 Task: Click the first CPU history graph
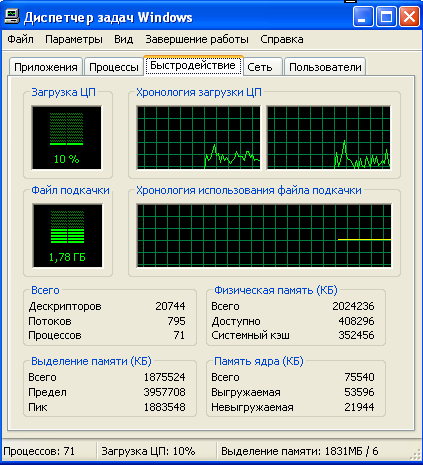pyautogui.click(x=198, y=138)
